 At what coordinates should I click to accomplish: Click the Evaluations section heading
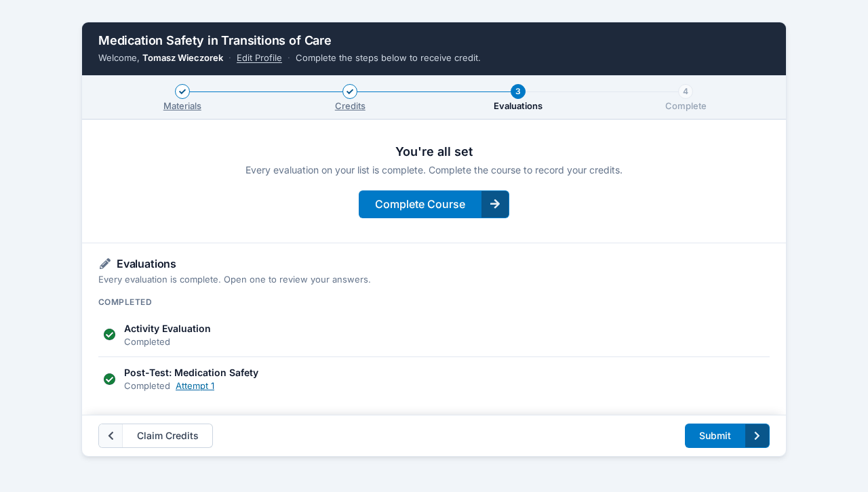pyautogui.click(x=146, y=264)
